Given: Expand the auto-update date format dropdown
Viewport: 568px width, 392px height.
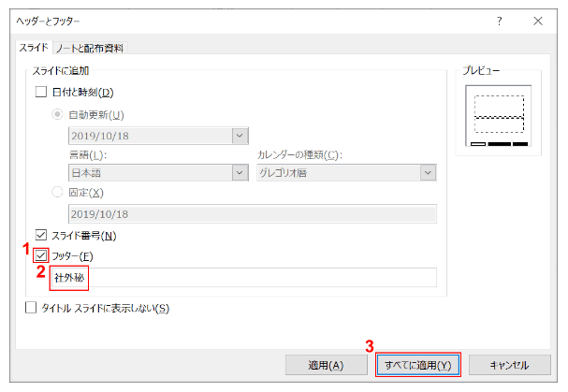Looking at the screenshot, I should [240, 135].
